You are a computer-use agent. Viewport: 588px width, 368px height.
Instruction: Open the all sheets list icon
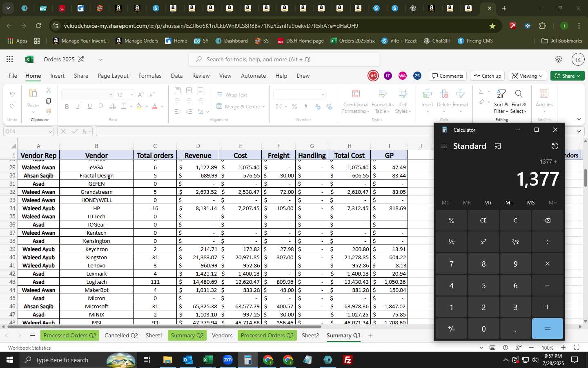coord(33,335)
